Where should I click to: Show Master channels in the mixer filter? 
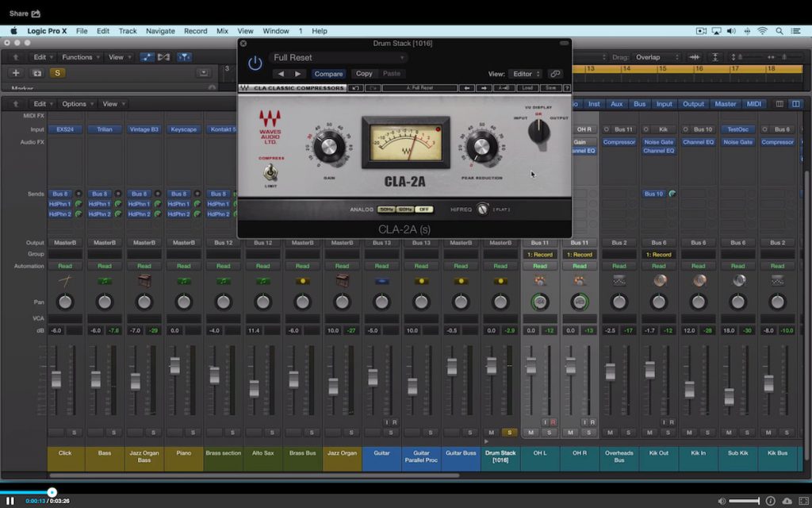(x=726, y=104)
